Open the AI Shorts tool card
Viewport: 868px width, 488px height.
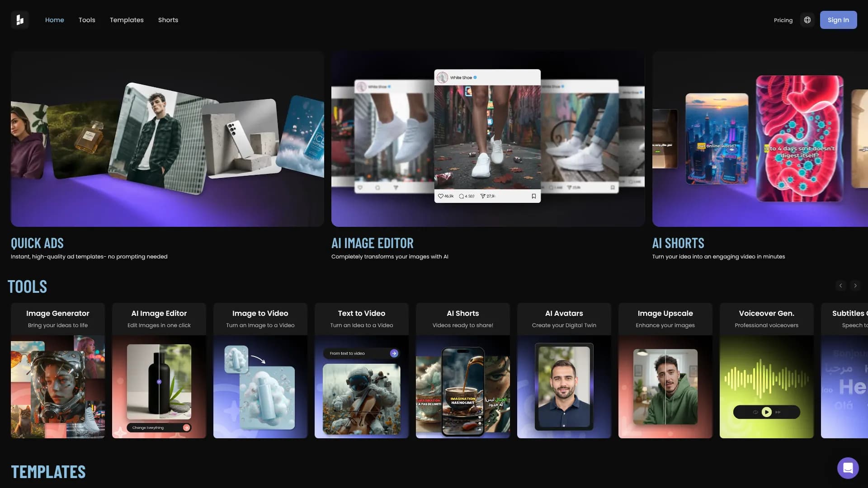(463, 371)
